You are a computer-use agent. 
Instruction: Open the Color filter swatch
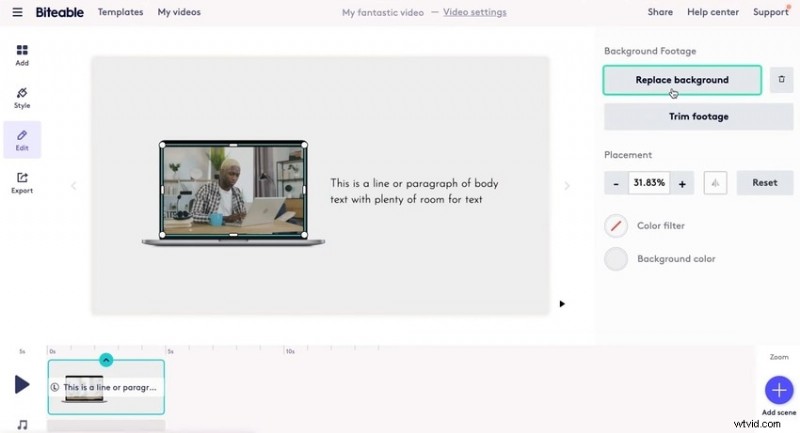(x=616, y=225)
